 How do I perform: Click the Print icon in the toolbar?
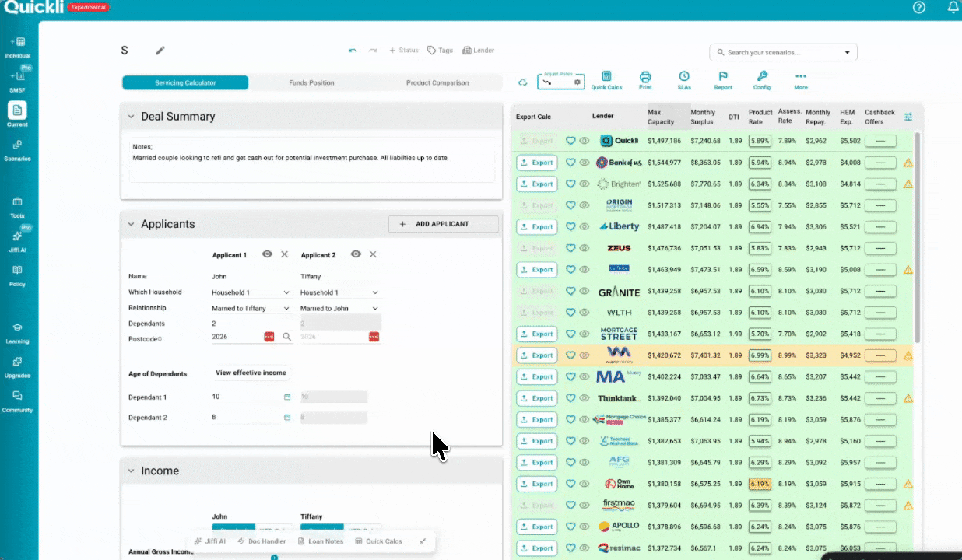[645, 77]
